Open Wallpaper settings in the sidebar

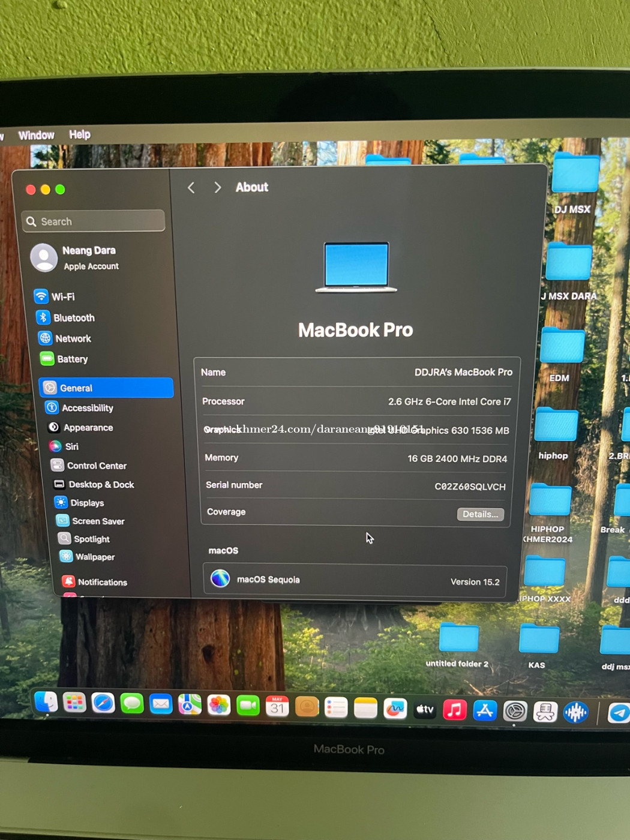click(x=88, y=557)
